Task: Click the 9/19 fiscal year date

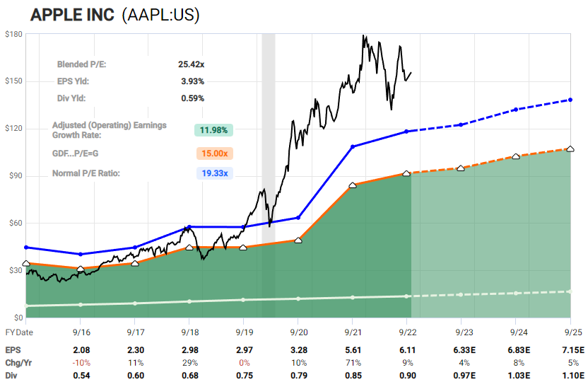Action: [245, 332]
